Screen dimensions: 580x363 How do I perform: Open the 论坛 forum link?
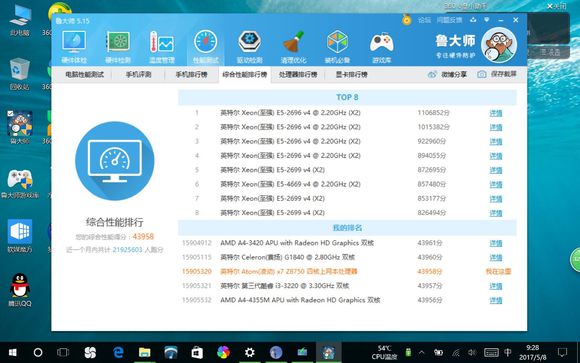[x=424, y=20]
